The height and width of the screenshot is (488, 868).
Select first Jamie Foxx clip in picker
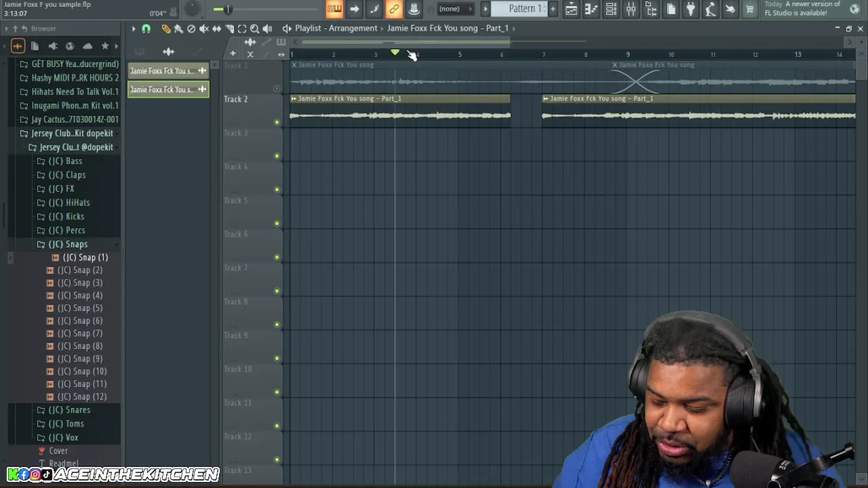pos(168,70)
